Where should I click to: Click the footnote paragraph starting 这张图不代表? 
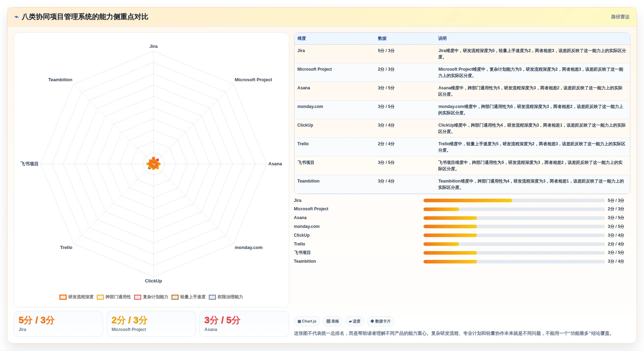(x=454, y=333)
